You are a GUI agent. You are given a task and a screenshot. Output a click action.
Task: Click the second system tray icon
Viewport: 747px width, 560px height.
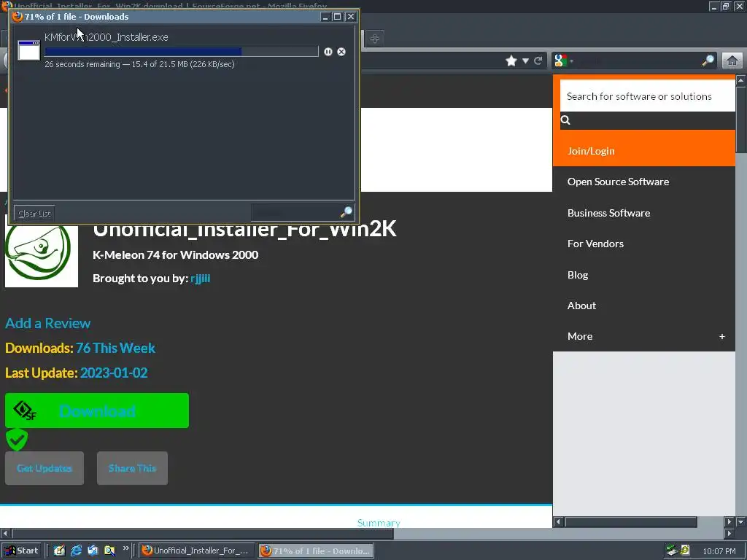point(684,550)
